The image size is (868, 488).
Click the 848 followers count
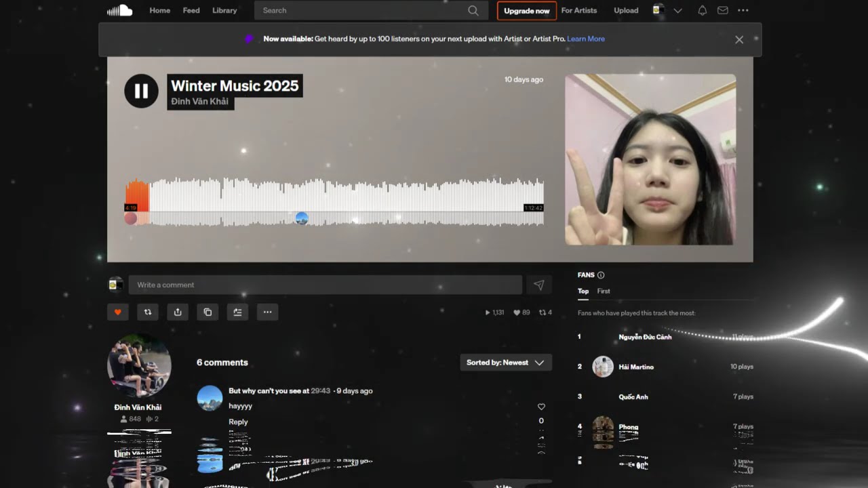[x=131, y=419]
